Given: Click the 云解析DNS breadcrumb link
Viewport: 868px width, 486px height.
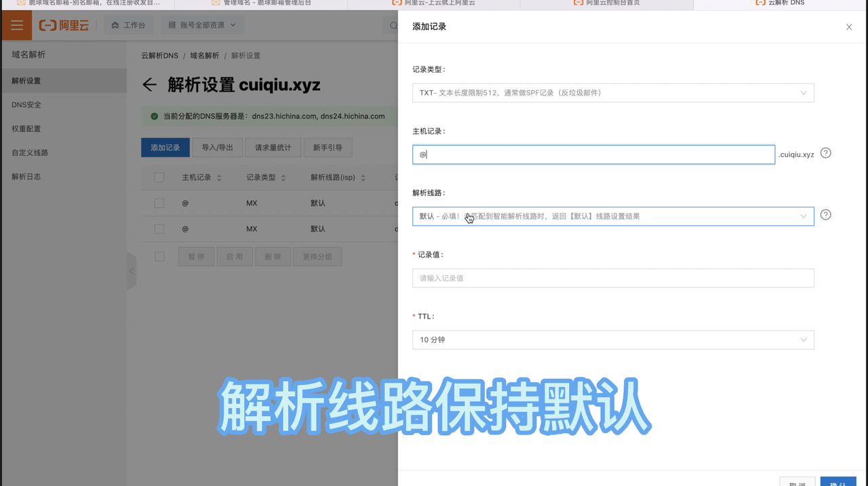Looking at the screenshot, I should tap(159, 56).
